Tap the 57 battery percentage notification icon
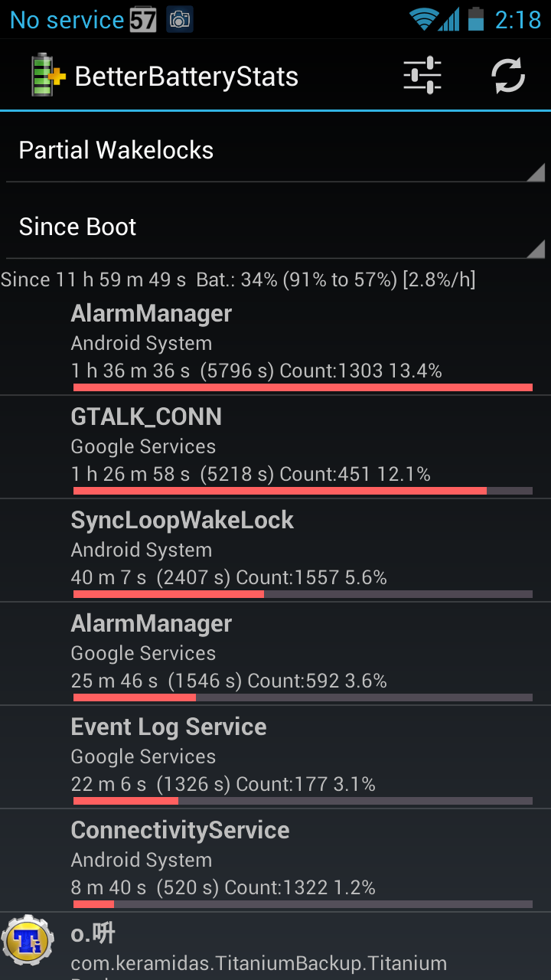 tap(143, 20)
